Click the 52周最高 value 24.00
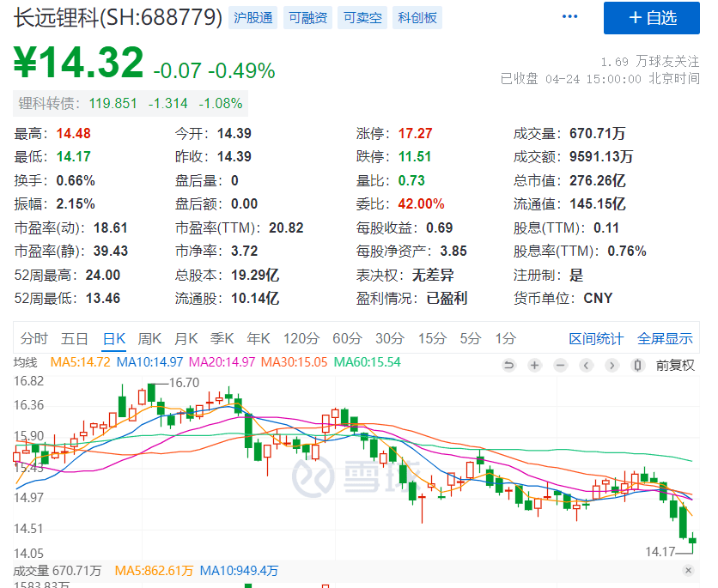 (x=103, y=275)
